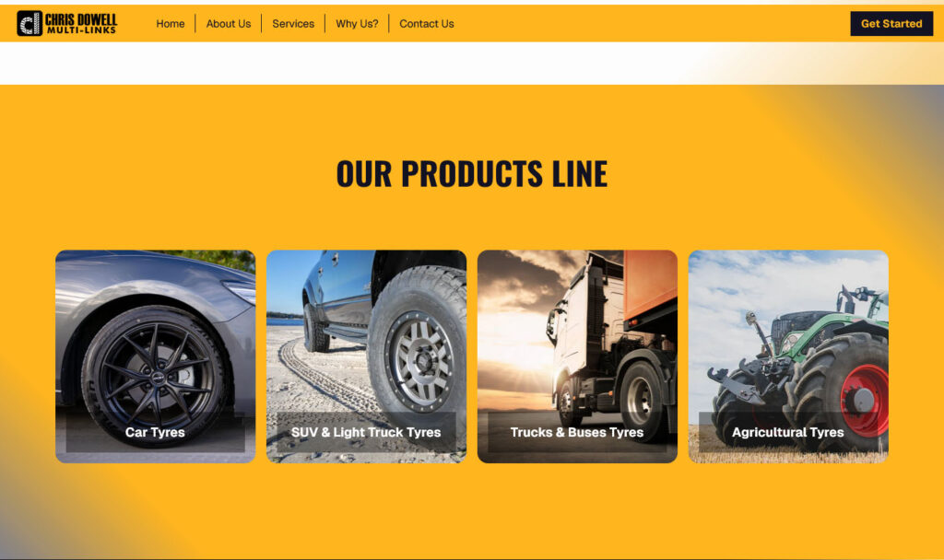Navigate to Contact Us
Viewport: 944px width, 560px height.
(x=426, y=23)
